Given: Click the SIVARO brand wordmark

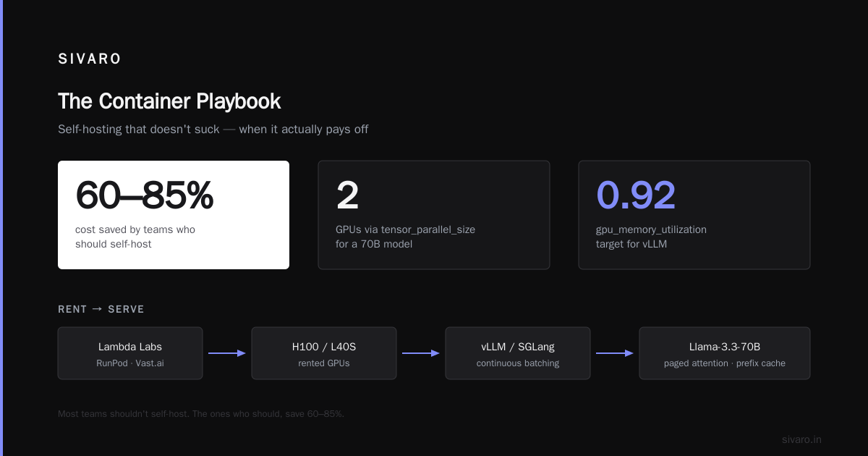Looking at the screenshot, I should point(90,59).
